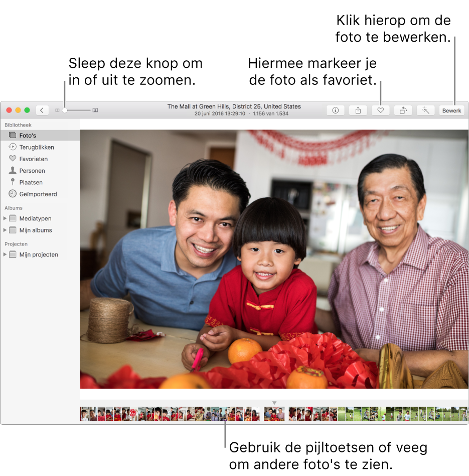The image size is (469, 476).
Task: Rotate the photo with rotate button
Action: coord(403,110)
